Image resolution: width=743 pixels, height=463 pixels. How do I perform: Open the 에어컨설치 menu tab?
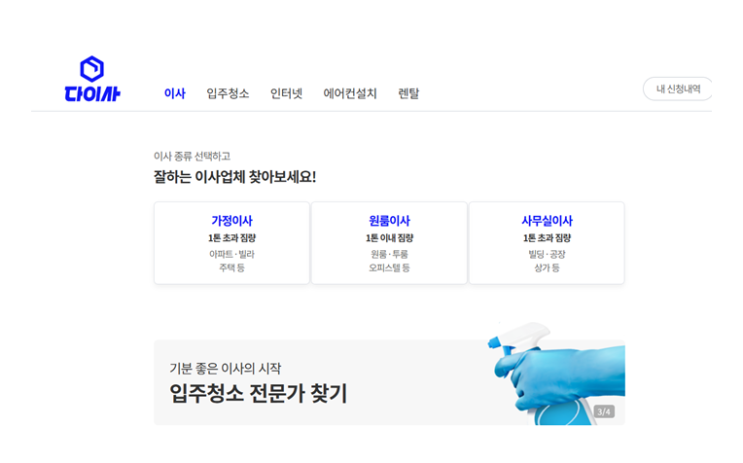click(x=350, y=93)
